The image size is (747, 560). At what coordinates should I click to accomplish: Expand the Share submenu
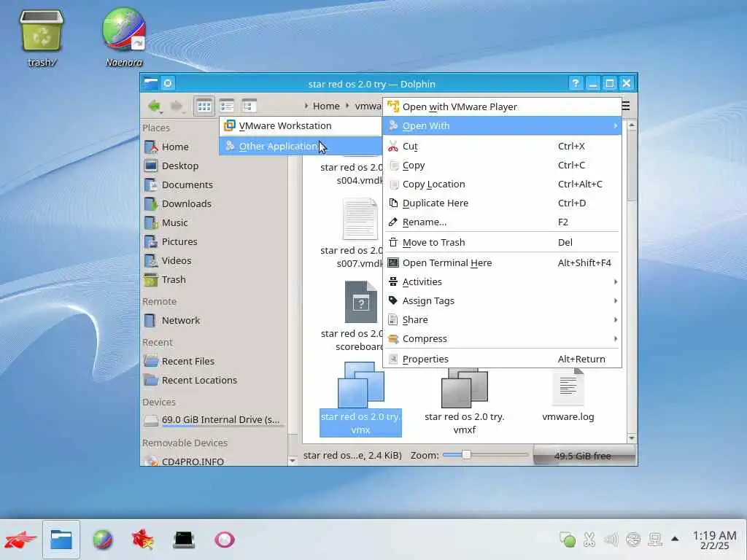click(502, 320)
